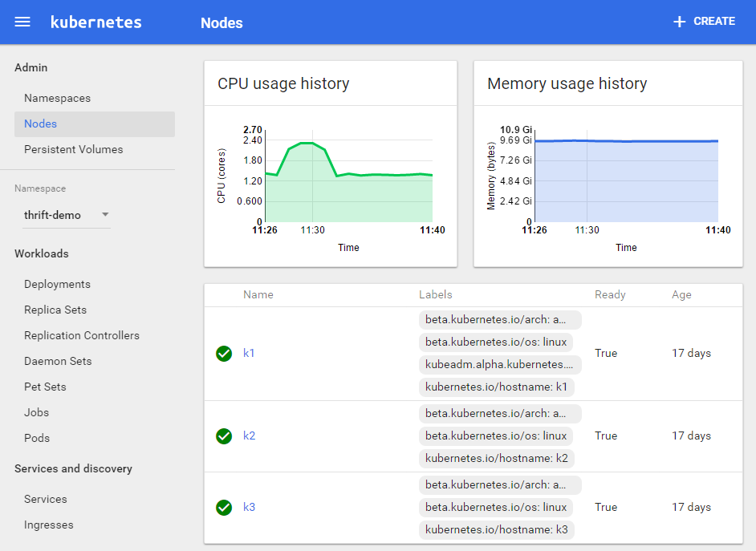756x551 pixels.
Task: Click the kubernetes logo
Action: (96, 22)
